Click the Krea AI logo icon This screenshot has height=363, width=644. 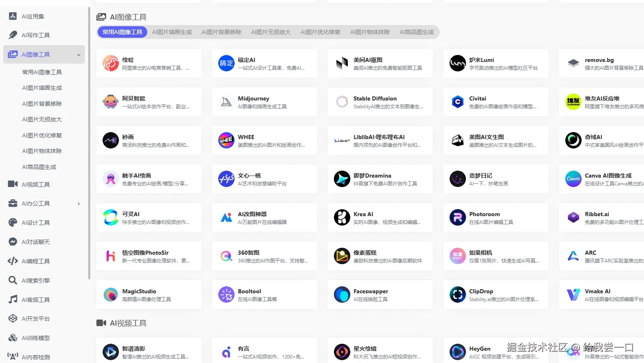click(342, 217)
